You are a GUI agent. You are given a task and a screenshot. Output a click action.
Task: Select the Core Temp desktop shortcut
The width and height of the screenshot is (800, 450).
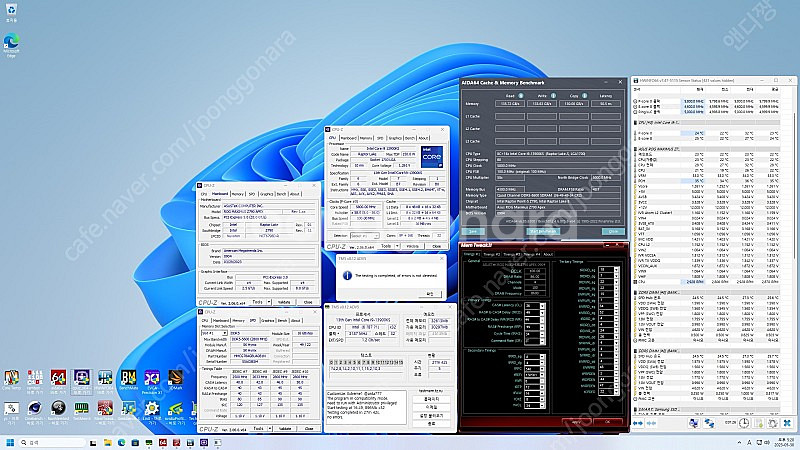click(11, 381)
